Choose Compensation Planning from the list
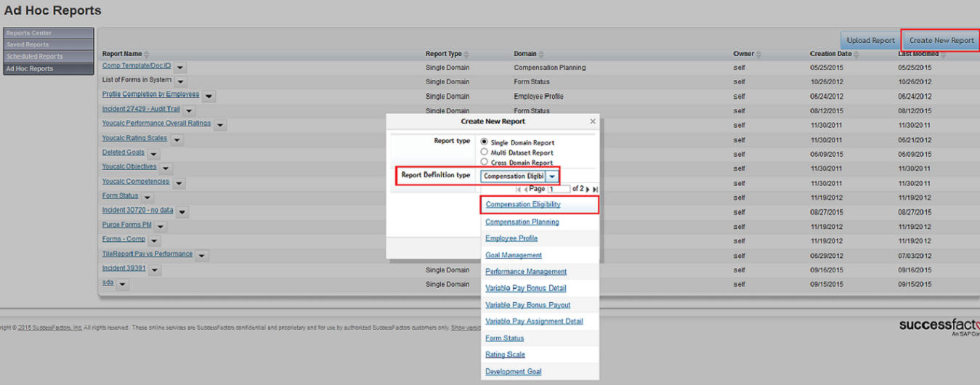 522,222
